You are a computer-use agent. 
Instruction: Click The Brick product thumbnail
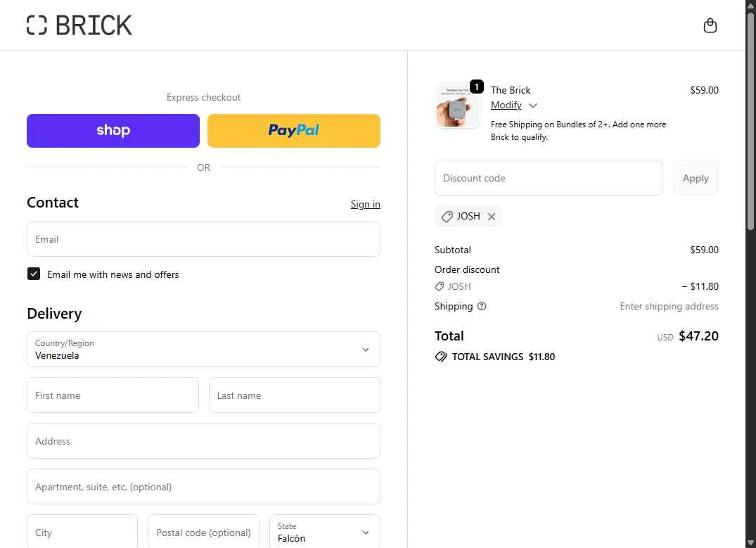click(x=457, y=106)
